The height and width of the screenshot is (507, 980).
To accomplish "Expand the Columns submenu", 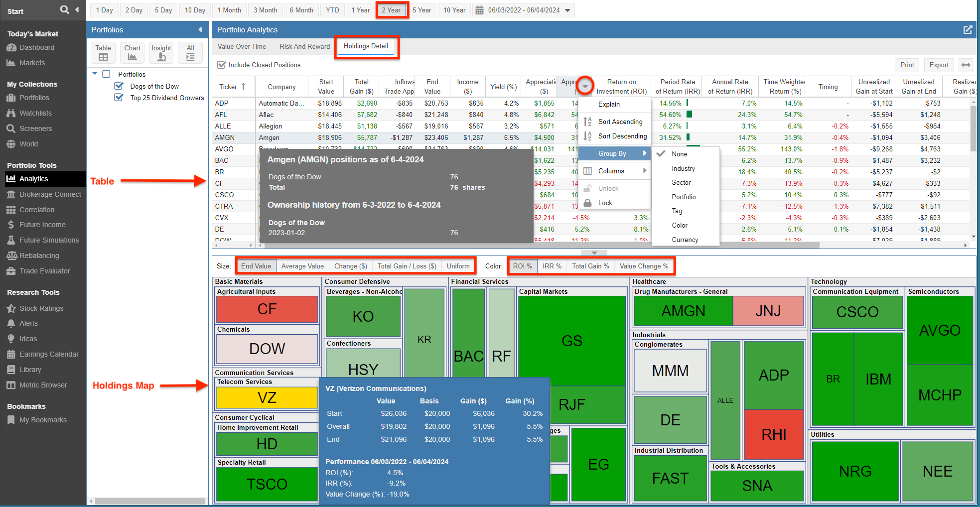I will point(615,171).
